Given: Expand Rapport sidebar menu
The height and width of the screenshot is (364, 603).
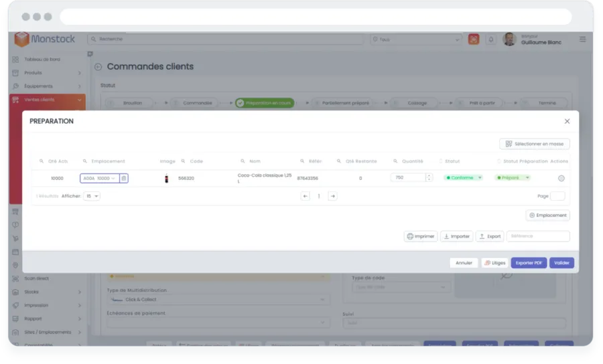Looking at the screenshot, I should (x=47, y=319).
